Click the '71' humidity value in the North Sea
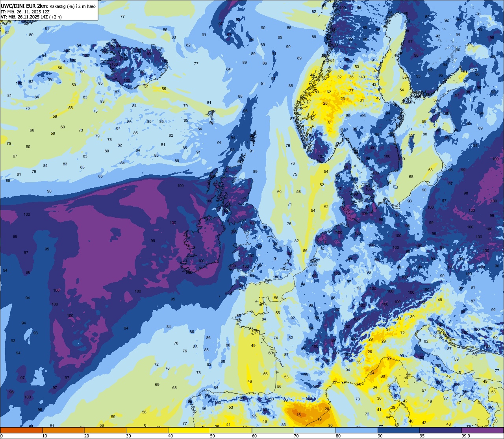 (290, 204)
